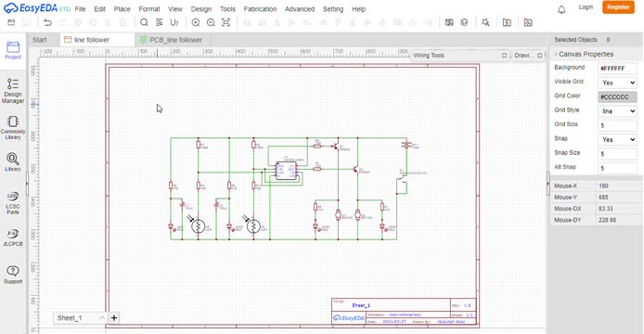Open the Format menu
644x334 pixels.
[x=149, y=9]
